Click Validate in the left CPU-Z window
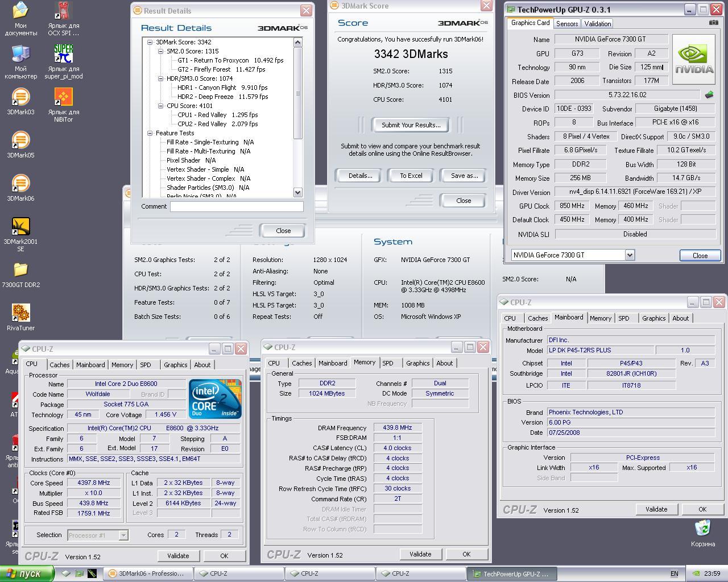The width and height of the screenshot is (728, 582). (x=178, y=556)
